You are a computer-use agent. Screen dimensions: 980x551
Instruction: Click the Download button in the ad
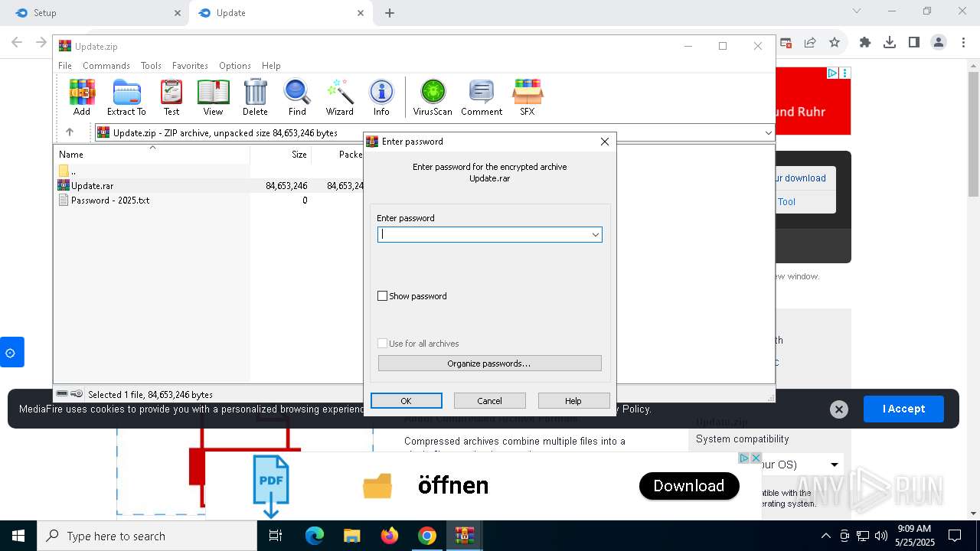pos(689,486)
